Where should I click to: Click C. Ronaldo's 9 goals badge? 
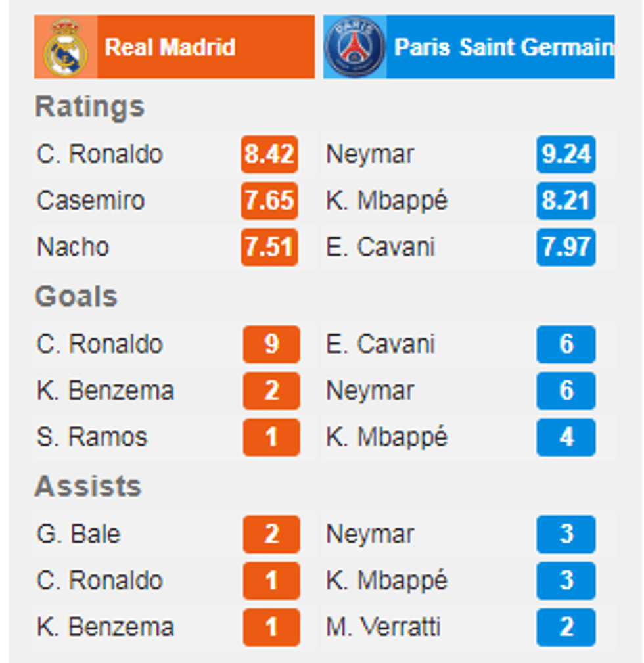pos(271,344)
